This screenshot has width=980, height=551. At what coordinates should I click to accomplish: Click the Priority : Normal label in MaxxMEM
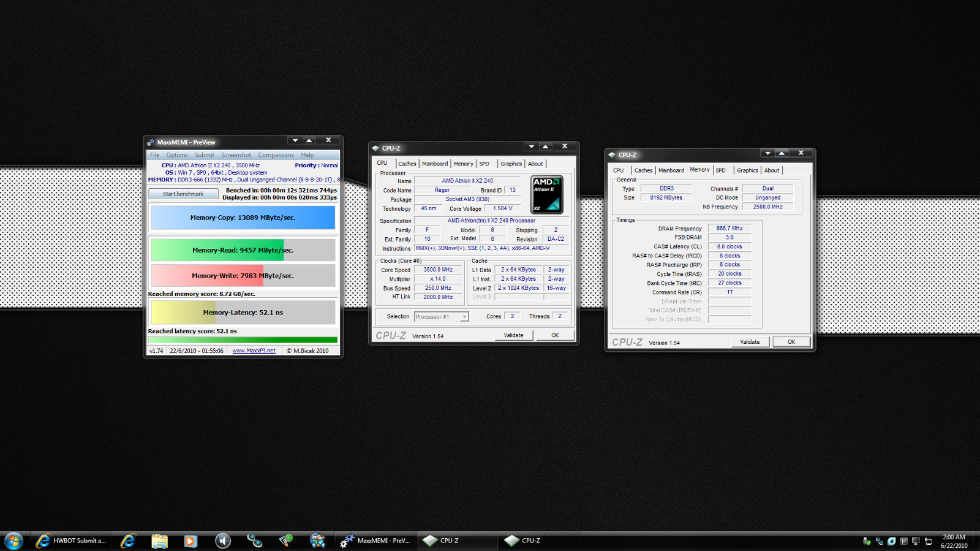pyautogui.click(x=316, y=165)
